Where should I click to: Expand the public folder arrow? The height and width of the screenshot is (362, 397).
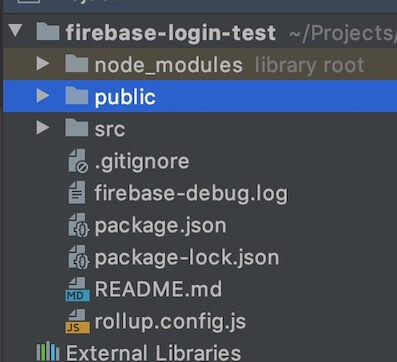coord(43,96)
